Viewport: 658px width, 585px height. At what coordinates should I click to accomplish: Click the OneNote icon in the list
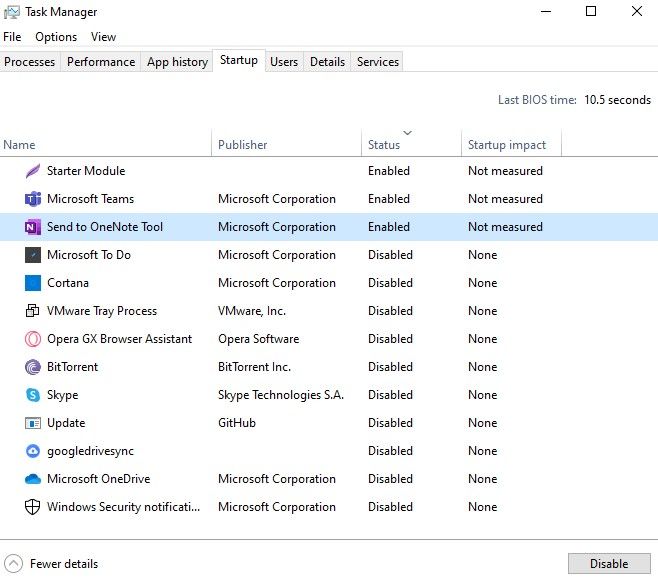point(32,227)
